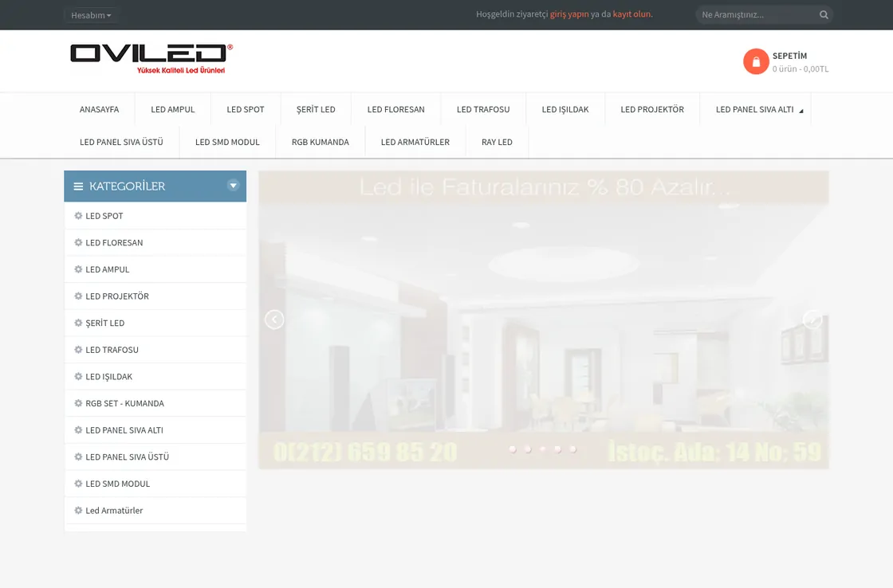The width and height of the screenshot is (893, 588).
Task: Click the gear icon beside LED IŞILDAK category
Action: pos(79,376)
